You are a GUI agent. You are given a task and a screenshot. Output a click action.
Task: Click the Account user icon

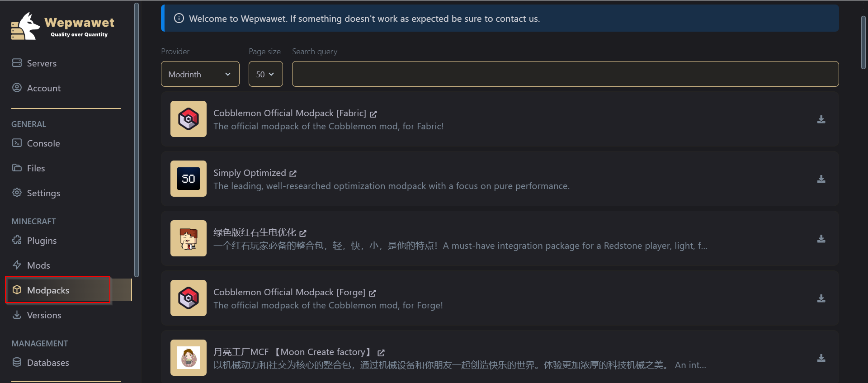point(17,88)
